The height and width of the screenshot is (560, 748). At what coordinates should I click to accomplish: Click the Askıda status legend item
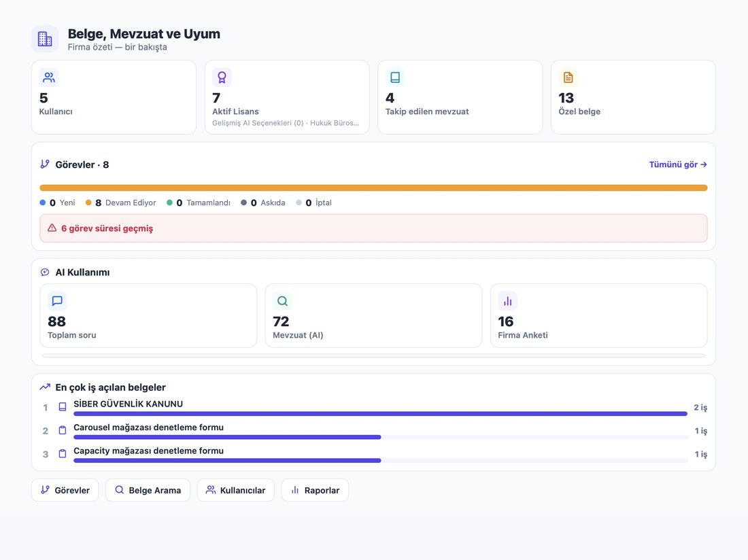tap(263, 203)
